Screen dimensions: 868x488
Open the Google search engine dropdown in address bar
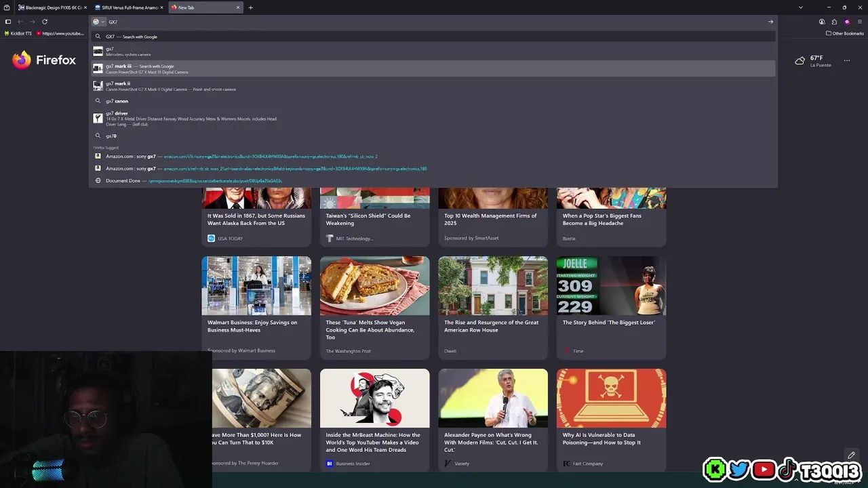click(x=99, y=22)
